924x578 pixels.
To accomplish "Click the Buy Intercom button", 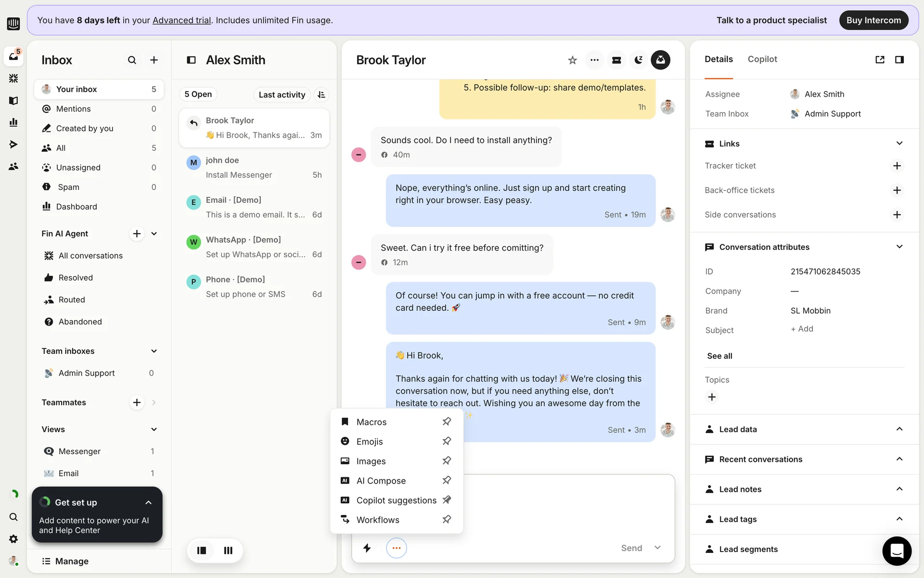I will 873,20.
